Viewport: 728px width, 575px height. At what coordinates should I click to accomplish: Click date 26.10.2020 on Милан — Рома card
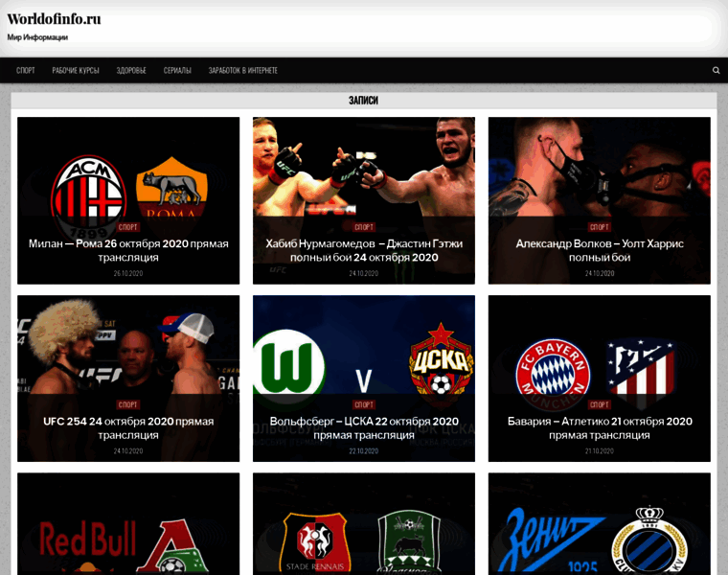128,273
